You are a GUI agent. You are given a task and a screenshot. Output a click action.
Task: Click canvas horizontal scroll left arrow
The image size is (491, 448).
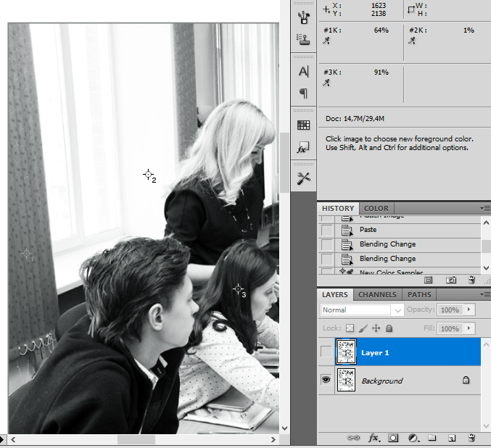[x=13, y=439]
